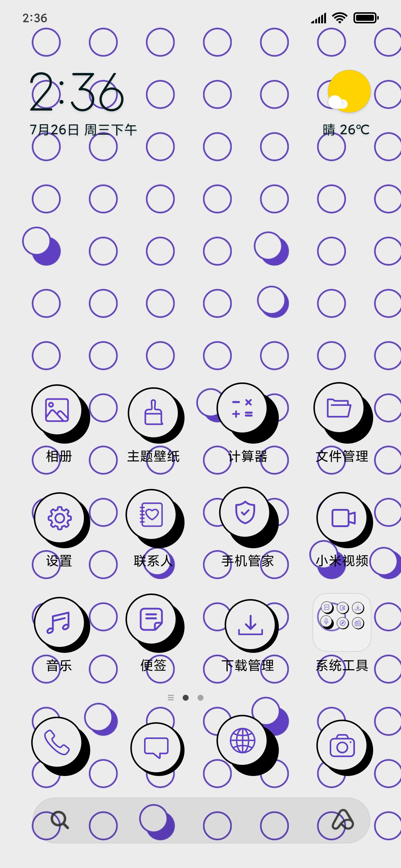The image size is (401, 868).
Task: Switch to second home screen page dot
Action: (200, 698)
